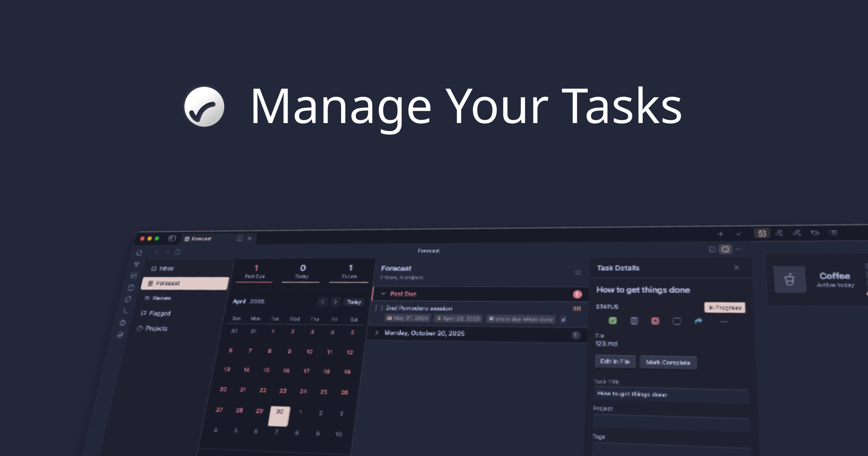Choose the empty square todo status icon
The width and height of the screenshot is (868, 456).
pos(676,321)
